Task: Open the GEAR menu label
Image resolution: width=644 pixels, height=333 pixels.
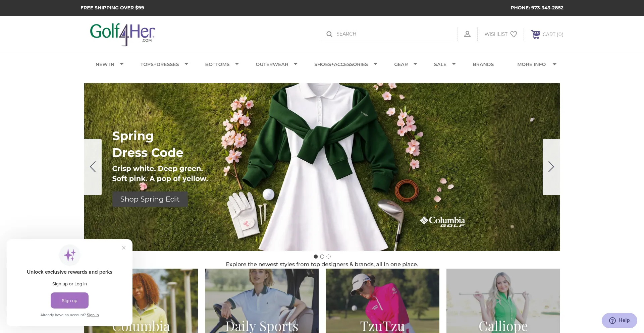Action: (401, 64)
